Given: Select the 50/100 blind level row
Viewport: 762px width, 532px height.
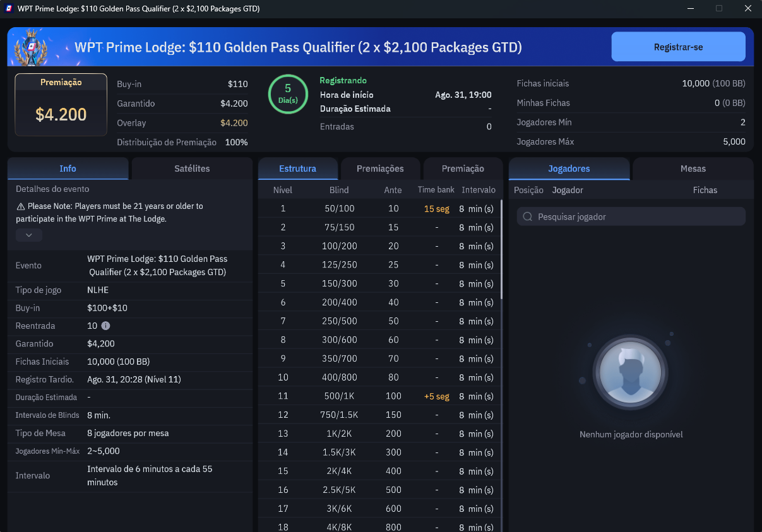Looking at the screenshot, I should coord(379,209).
